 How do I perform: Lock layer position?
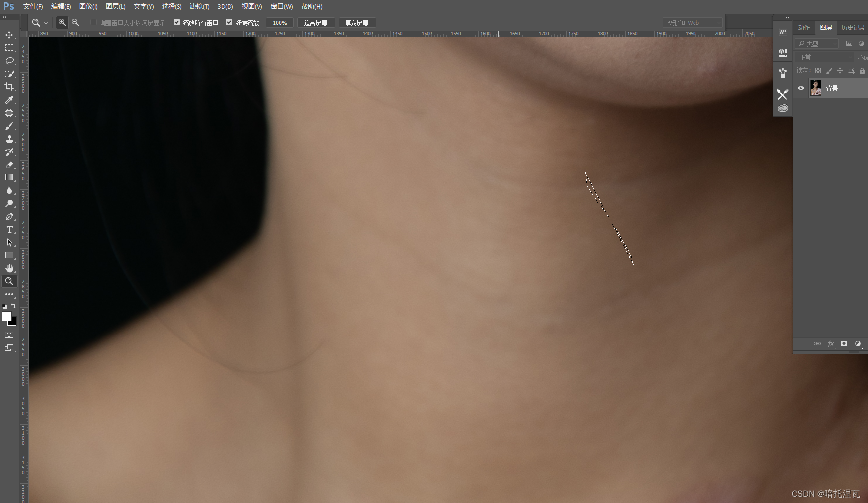pos(840,71)
